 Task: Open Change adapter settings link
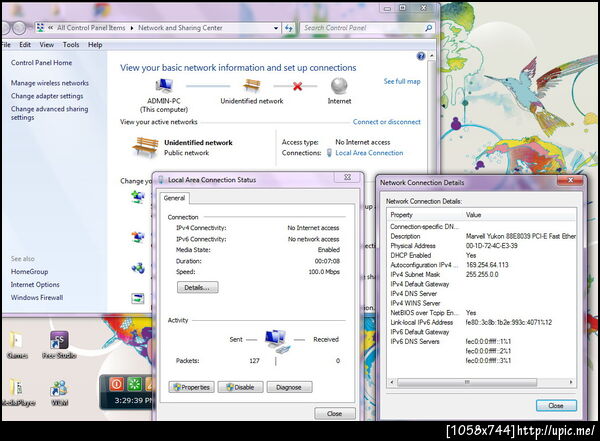tap(47, 96)
